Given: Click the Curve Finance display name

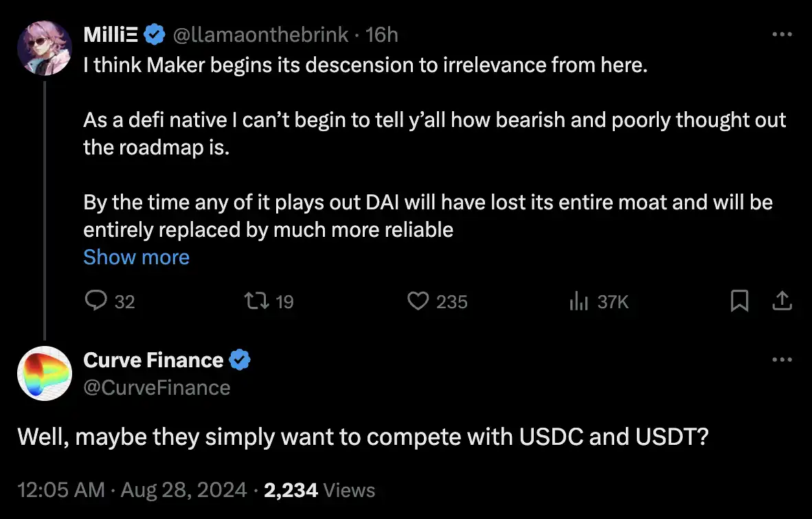Looking at the screenshot, I should pyautogui.click(x=153, y=360).
